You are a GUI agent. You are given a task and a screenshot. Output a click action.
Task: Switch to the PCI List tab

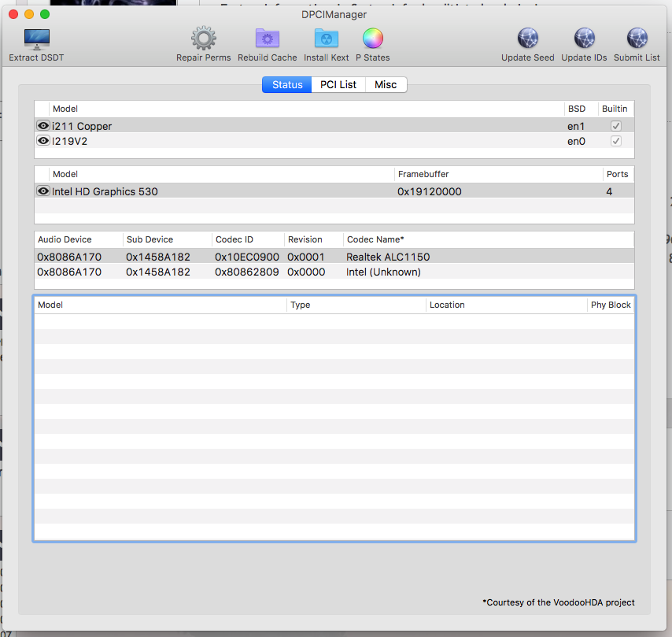pos(338,85)
